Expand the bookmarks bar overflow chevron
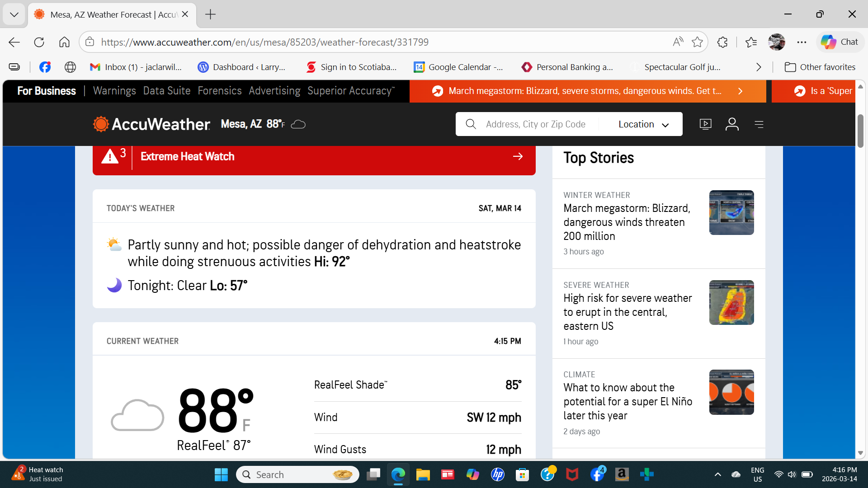This screenshot has height=488, width=868. pyautogui.click(x=759, y=67)
